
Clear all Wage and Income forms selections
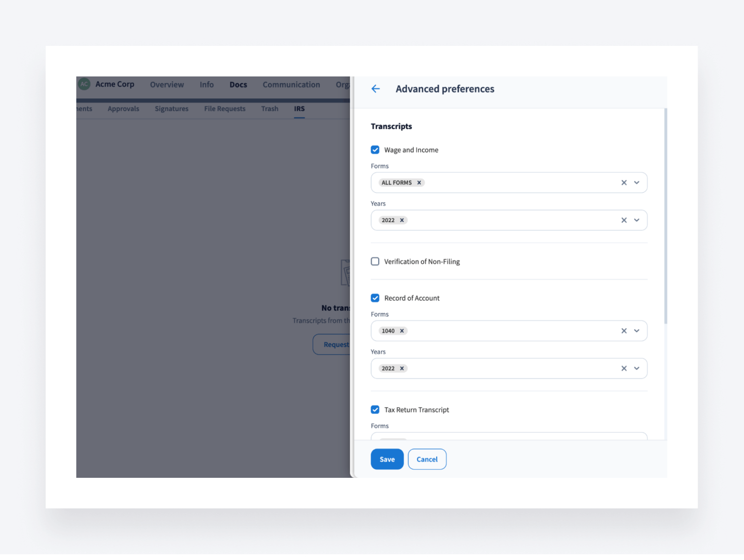pyautogui.click(x=624, y=183)
